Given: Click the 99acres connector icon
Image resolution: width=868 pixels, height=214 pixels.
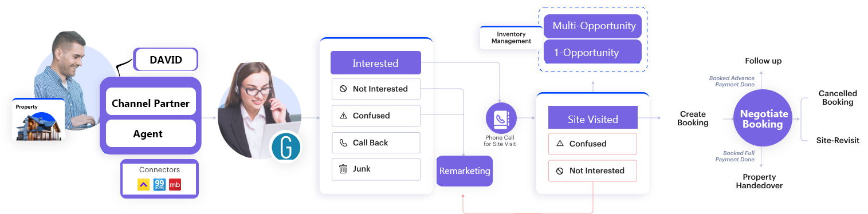Looking at the screenshot, I should [x=159, y=185].
